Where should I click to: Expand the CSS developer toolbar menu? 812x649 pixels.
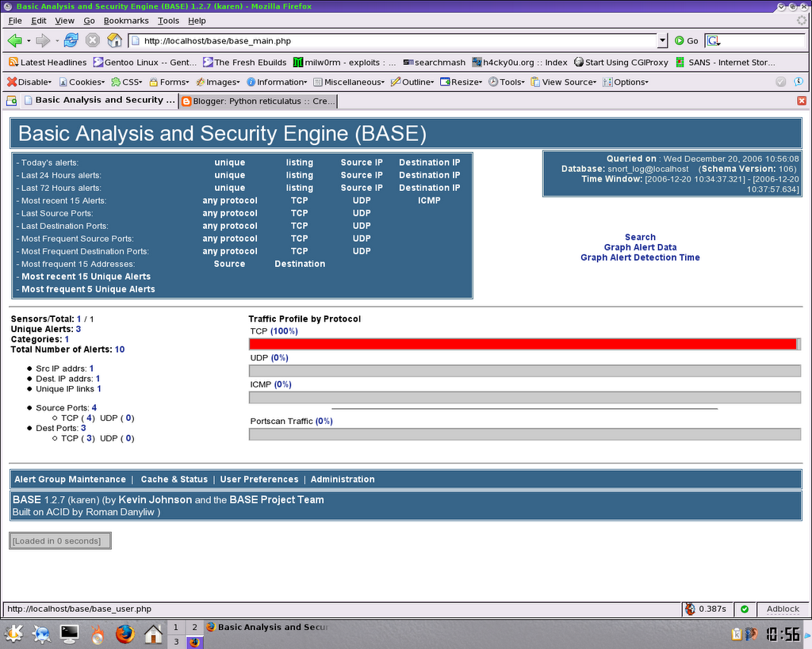point(127,82)
